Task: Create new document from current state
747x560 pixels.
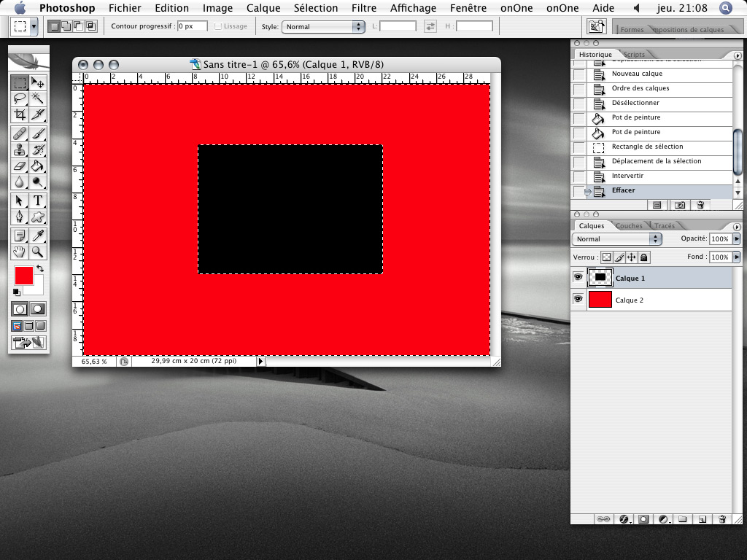Action: [657, 205]
